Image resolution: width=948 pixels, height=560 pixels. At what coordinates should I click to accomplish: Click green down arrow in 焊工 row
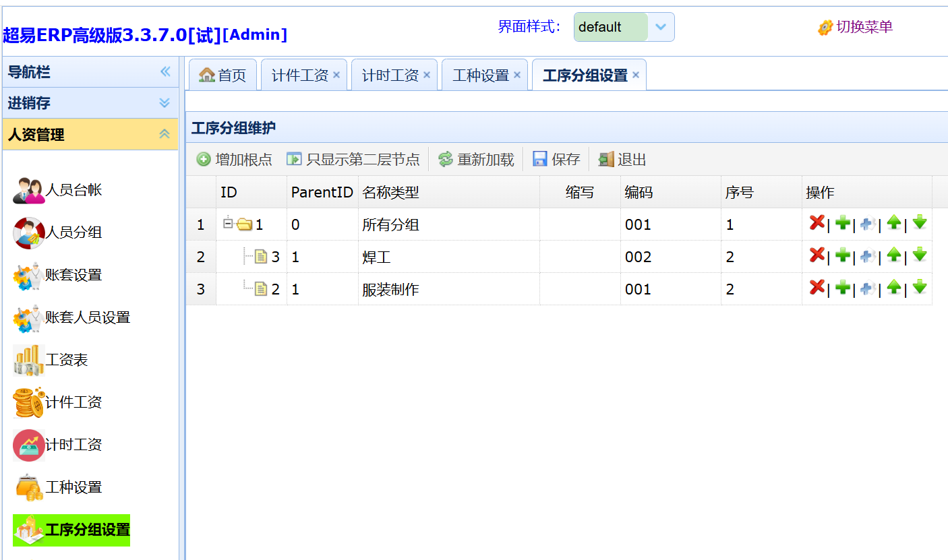[919, 255]
